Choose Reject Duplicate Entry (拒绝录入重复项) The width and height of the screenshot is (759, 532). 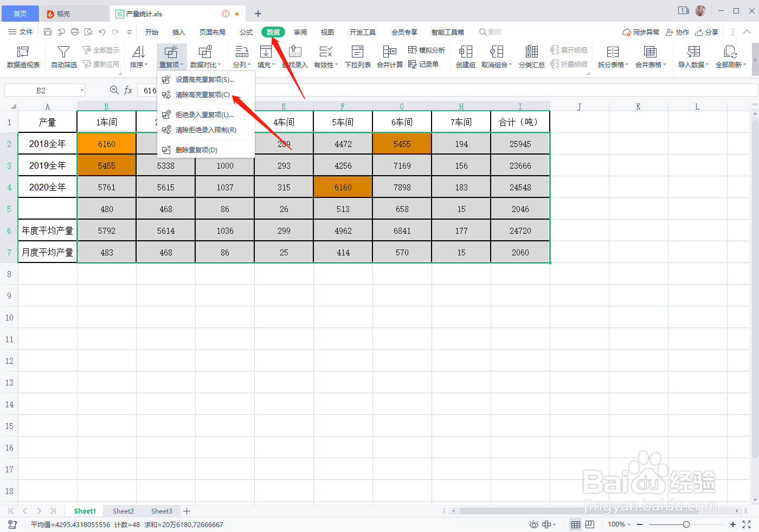[x=206, y=115]
